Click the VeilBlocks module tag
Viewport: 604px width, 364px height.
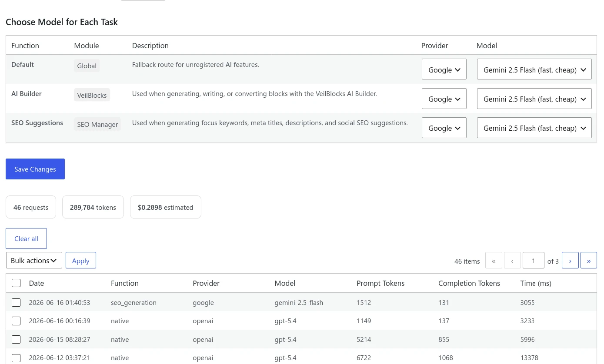coord(92,95)
